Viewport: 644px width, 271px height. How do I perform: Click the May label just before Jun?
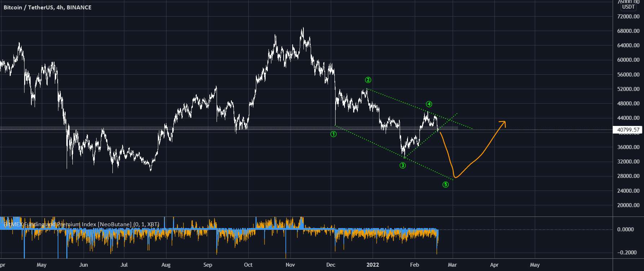click(41, 265)
